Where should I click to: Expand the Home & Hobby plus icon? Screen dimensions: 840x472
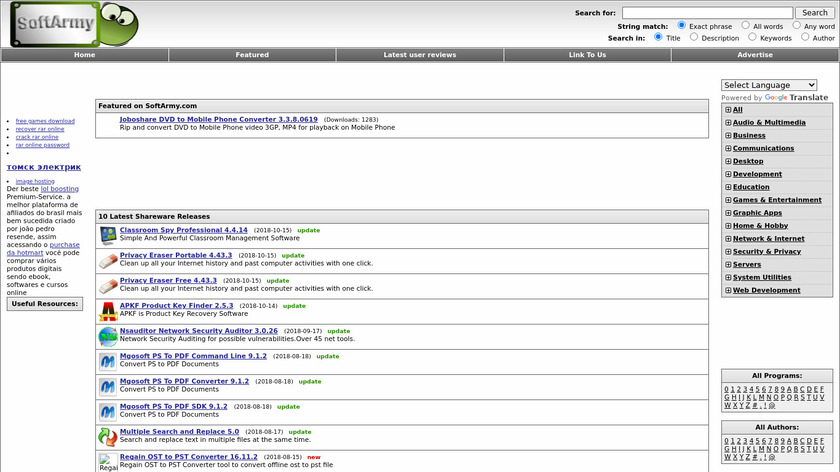(x=728, y=226)
